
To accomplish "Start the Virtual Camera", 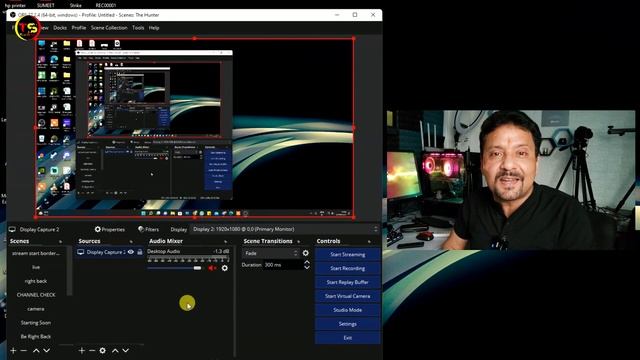I will coord(348,296).
